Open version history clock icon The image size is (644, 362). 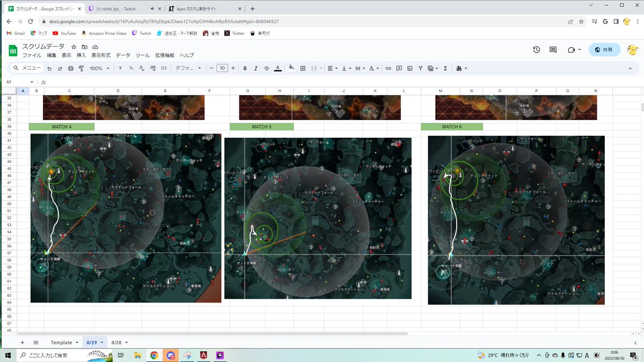pos(537,50)
